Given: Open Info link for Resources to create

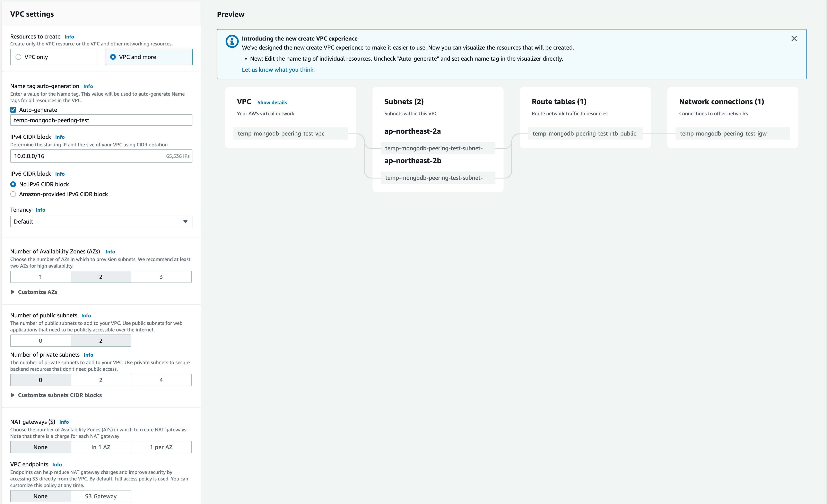Looking at the screenshot, I should point(69,37).
